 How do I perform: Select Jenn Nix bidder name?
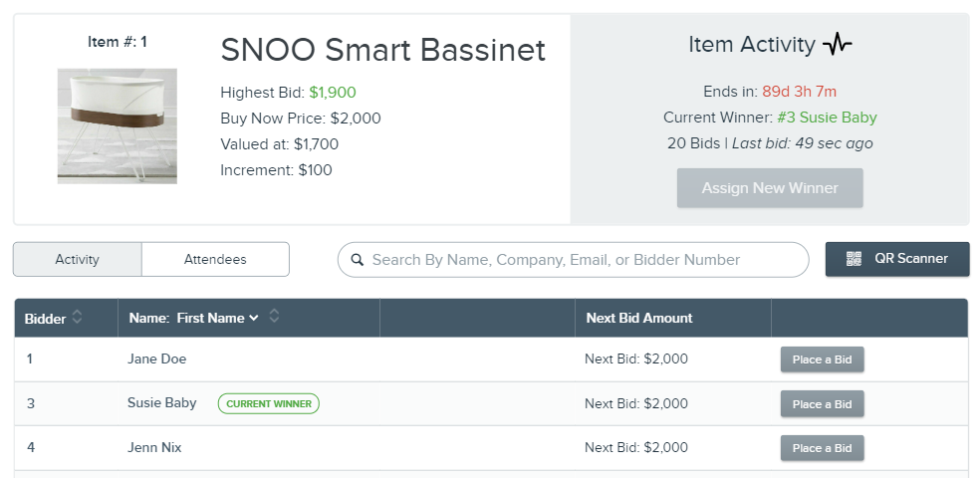point(154,447)
